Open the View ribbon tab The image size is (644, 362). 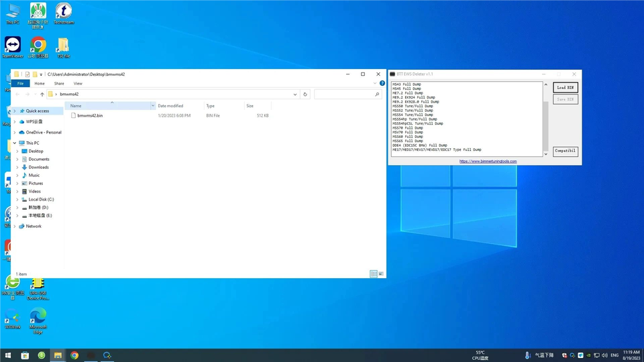[78, 84]
